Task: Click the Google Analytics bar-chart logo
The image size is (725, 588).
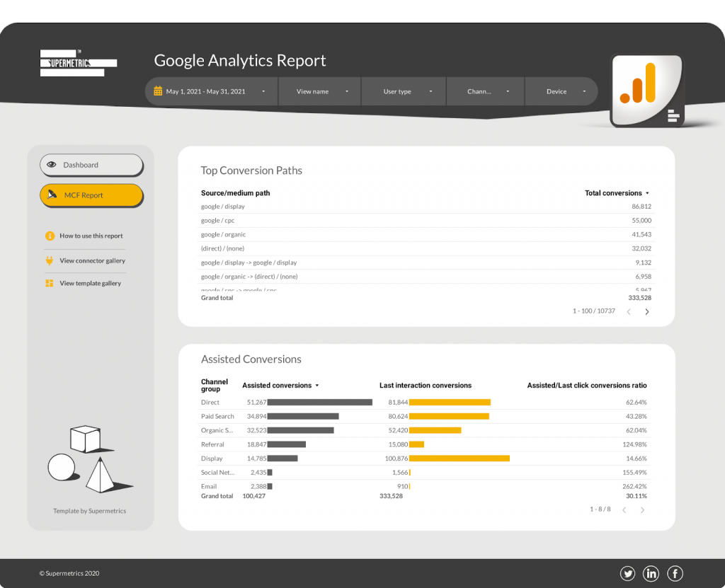Action: [x=647, y=90]
